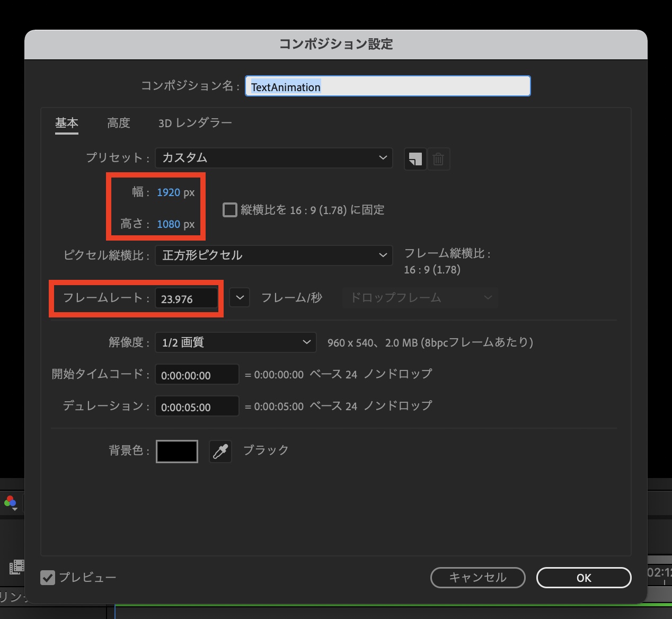
Task: Switch to the 基本 tab
Action: [x=67, y=123]
